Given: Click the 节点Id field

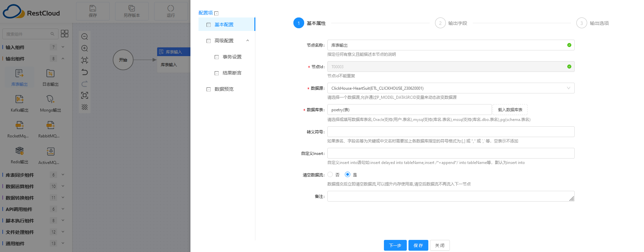Looking at the screenshot, I should click(x=451, y=67).
